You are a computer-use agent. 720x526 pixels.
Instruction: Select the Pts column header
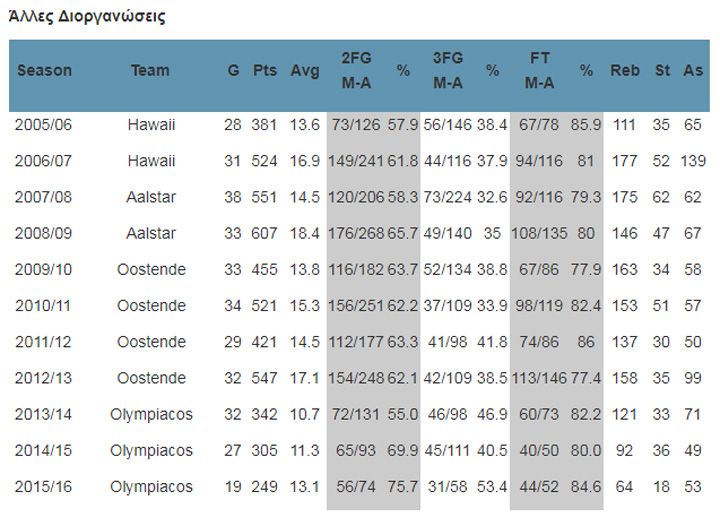(x=265, y=71)
